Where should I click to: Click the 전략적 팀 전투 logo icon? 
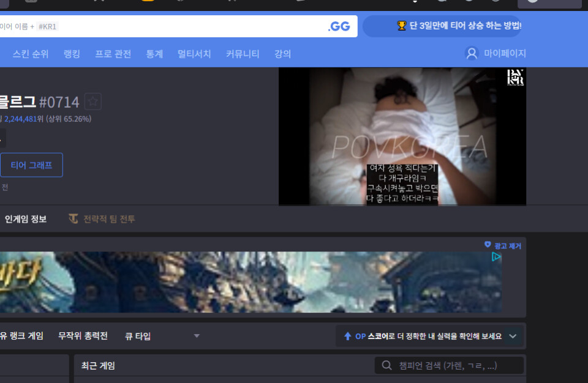pyautogui.click(x=73, y=219)
